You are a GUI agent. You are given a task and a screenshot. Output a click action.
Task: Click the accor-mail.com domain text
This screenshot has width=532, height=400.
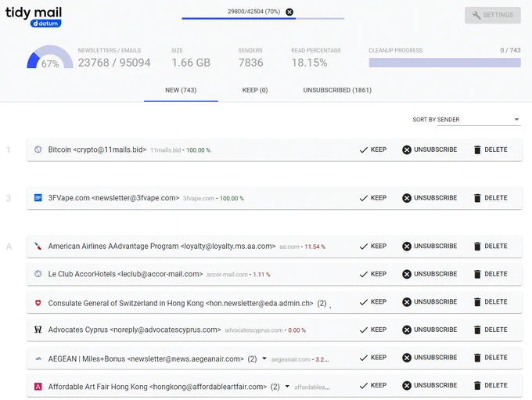point(227,274)
